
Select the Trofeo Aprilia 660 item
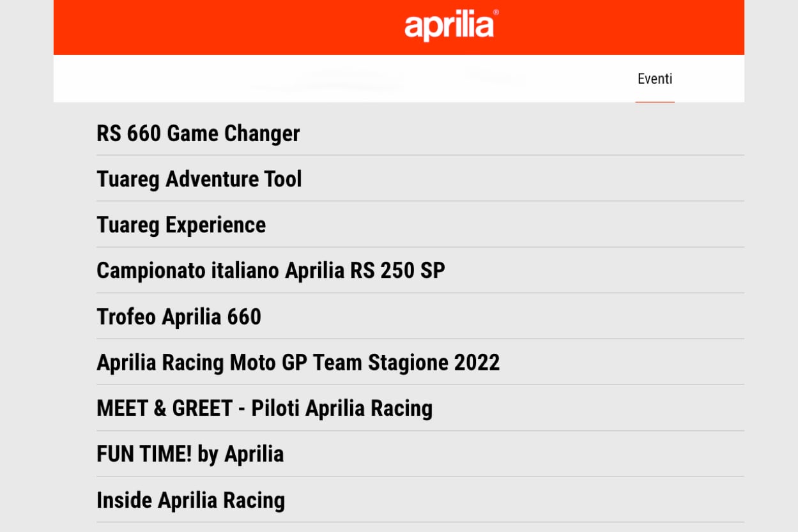[179, 317]
